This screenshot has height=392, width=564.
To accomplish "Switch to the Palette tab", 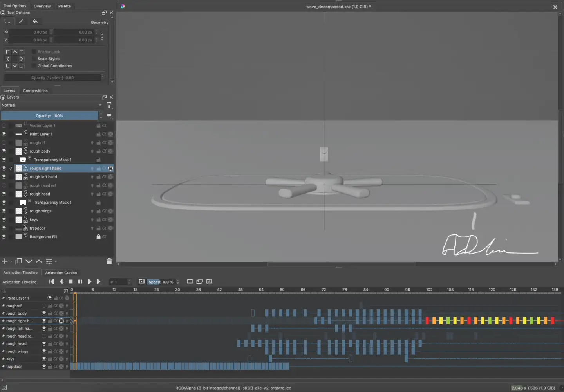I will (65, 6).
